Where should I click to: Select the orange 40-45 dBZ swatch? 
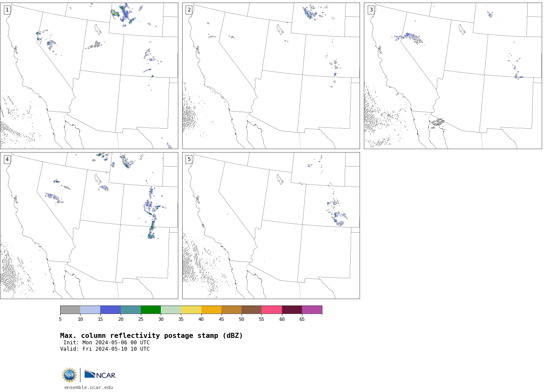[211, 310]
